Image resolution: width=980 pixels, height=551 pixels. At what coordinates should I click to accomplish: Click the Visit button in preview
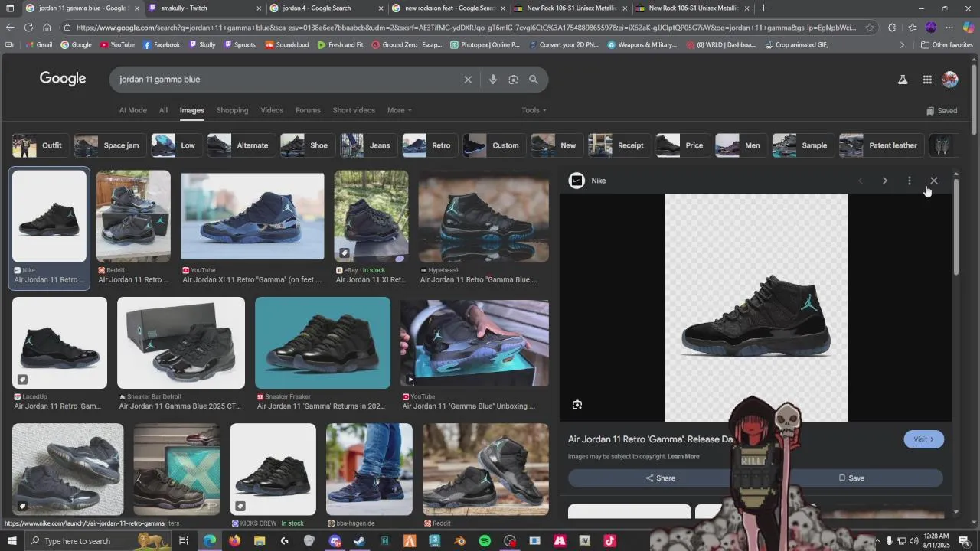coord(924,439)
